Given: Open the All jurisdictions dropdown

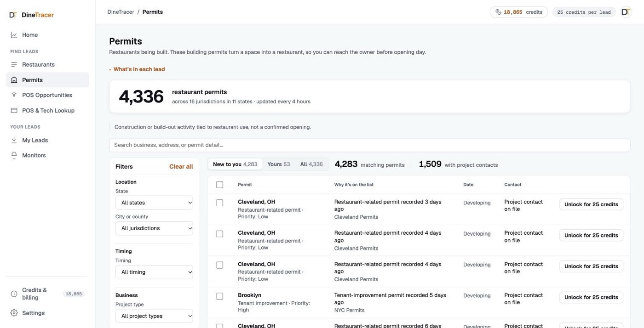Looking at the screenshot, I should pyautogui.click(x=154, y=228).
